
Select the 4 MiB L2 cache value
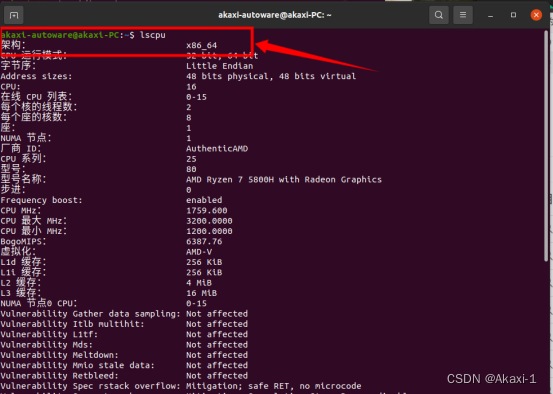click(x=199, y=283)
